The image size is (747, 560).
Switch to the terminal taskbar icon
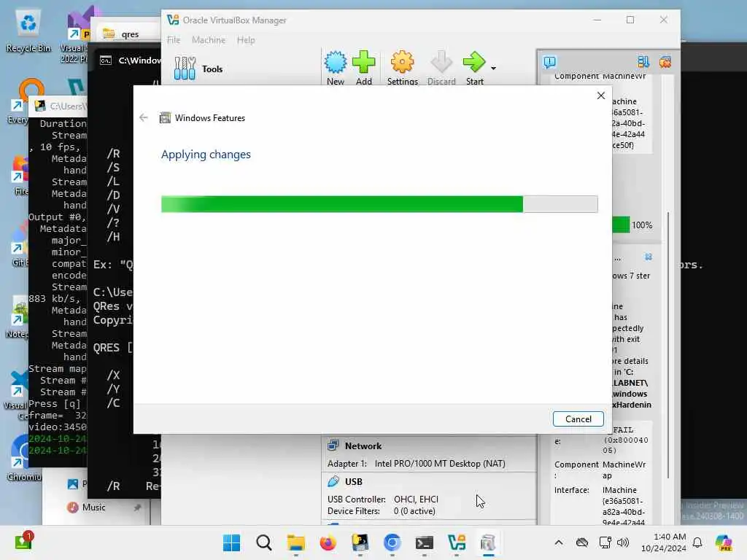coord(424,542)
